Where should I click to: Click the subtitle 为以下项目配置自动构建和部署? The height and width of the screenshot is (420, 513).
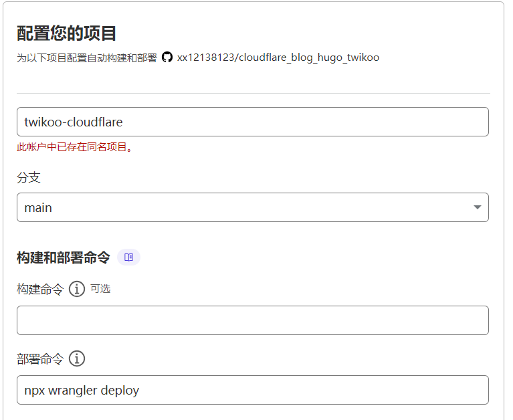[87, 58]
